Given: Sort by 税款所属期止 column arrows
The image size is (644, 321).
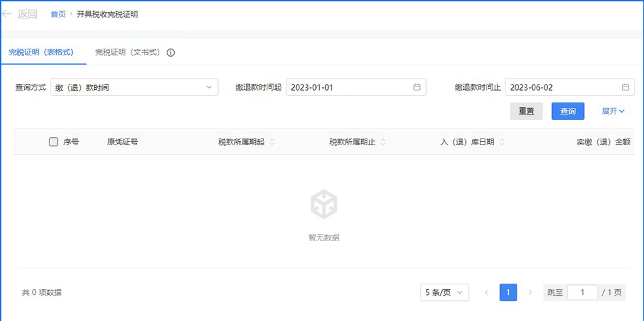Looking at the screenshot, I should 383,142.
